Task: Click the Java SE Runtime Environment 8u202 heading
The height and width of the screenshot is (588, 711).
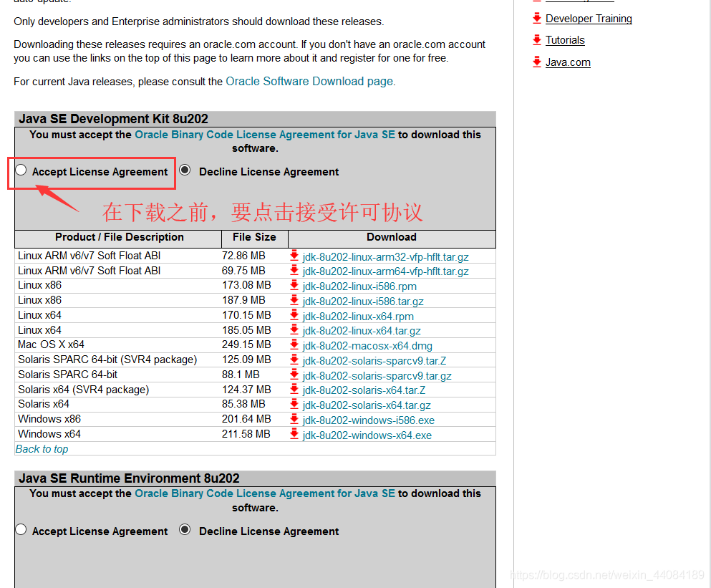Action: (129, 478)
